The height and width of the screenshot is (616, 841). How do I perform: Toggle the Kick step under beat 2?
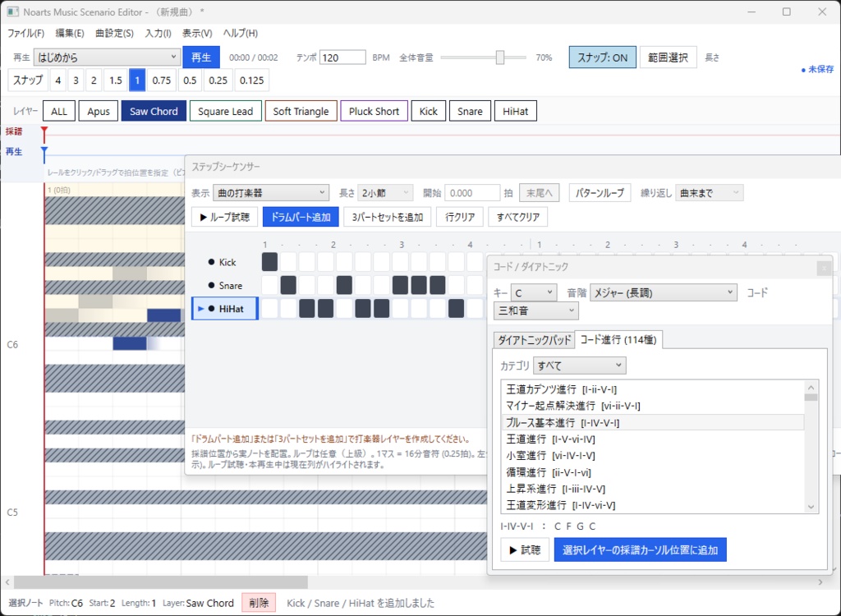pos(344,262)
